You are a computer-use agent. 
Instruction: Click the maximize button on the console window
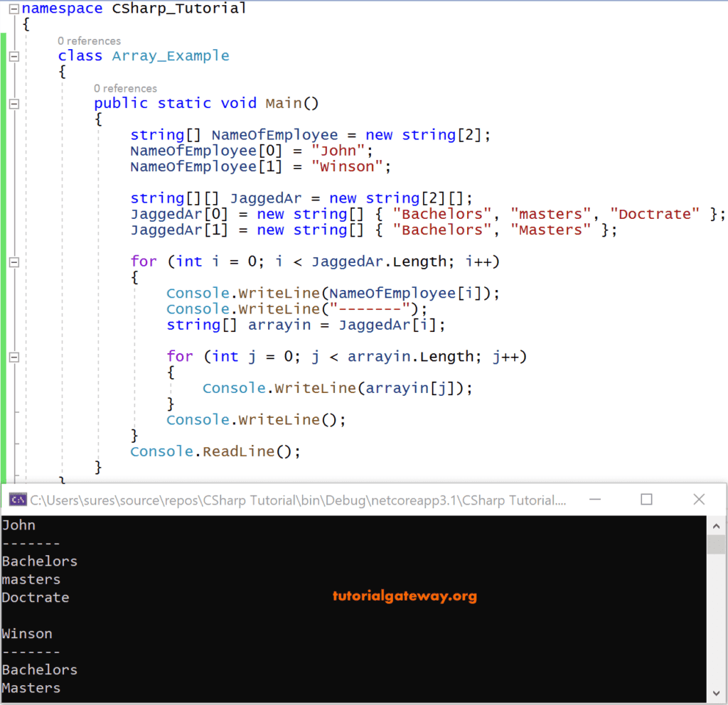(x=646, y=500)
